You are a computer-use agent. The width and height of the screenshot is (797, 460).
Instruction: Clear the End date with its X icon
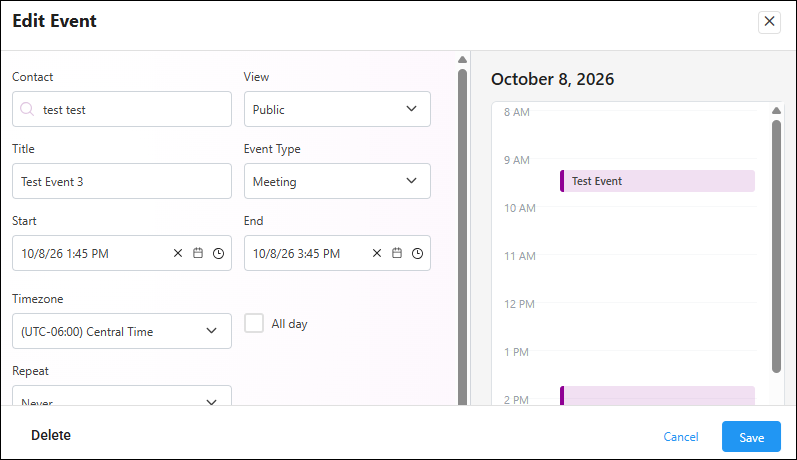pos(377,253)
